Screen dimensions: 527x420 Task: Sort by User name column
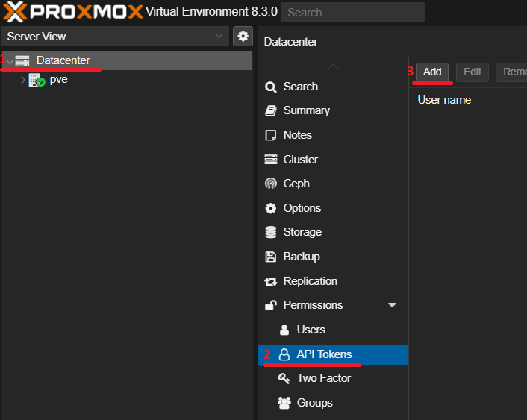(444, 100)
